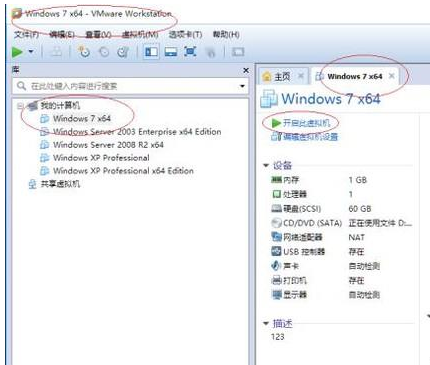Image resolution: width=430 pixels, height=365 pixels.
Task: Click the console view toolbar icon
Action: [x=238, y=52]
